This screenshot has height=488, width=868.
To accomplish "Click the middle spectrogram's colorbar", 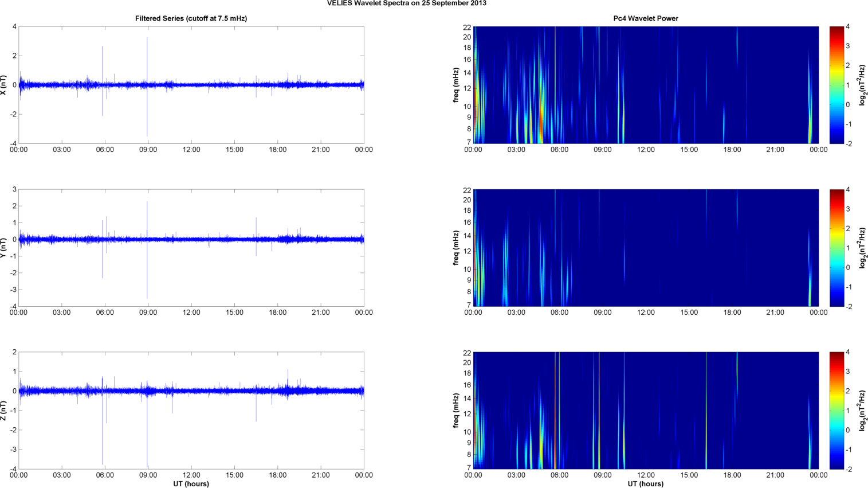I will [836, 248].
